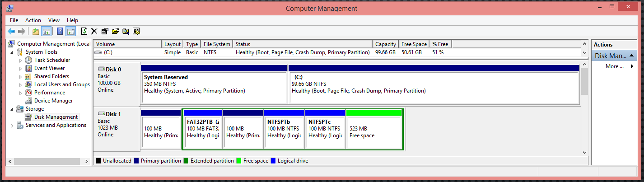Select the Disk 1 label box
The image size is (644, 182).
(117, 129)
